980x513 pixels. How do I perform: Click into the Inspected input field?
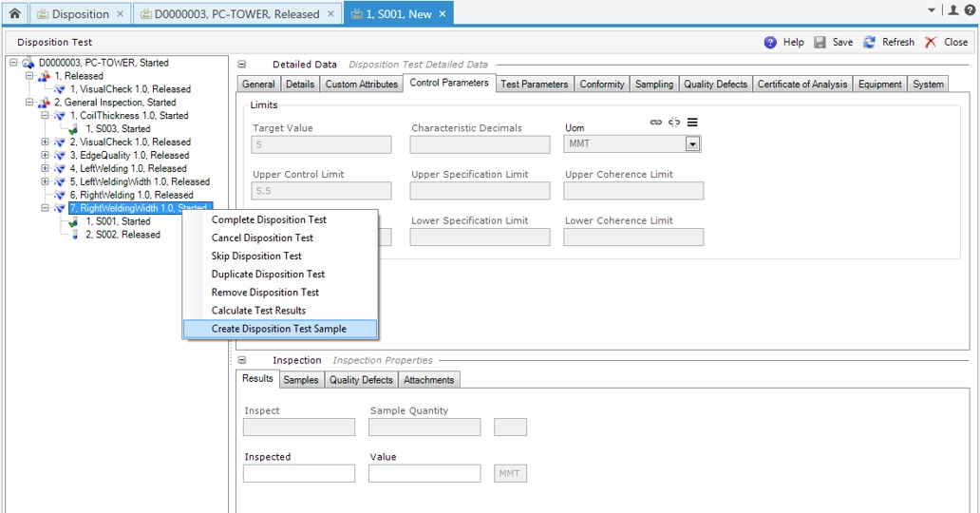coord(299,473)
